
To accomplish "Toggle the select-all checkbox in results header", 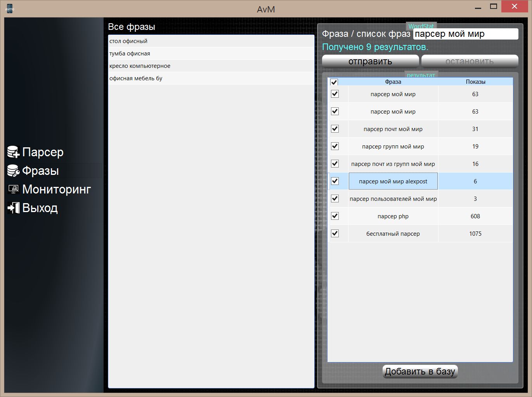I will coord(334,82).
